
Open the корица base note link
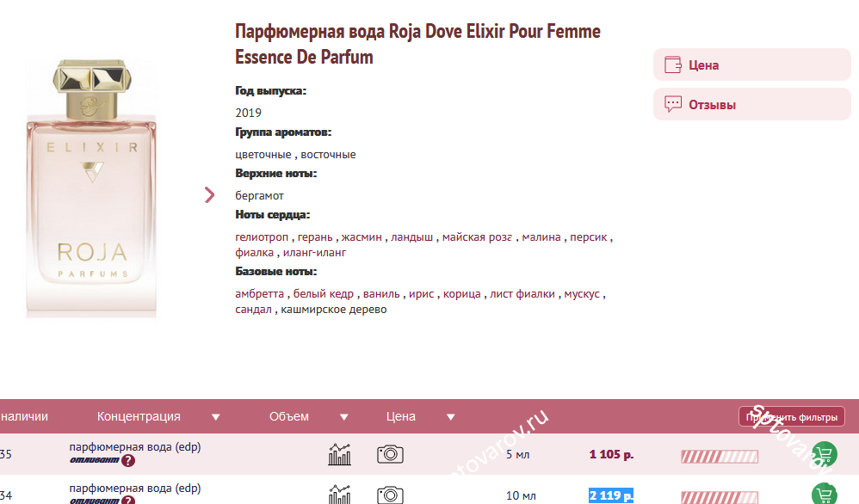pos(462,294)
